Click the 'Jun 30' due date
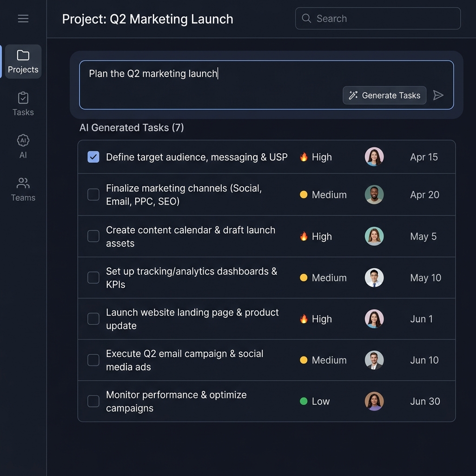This screenshot has width=476, height=476. point(425,401)
